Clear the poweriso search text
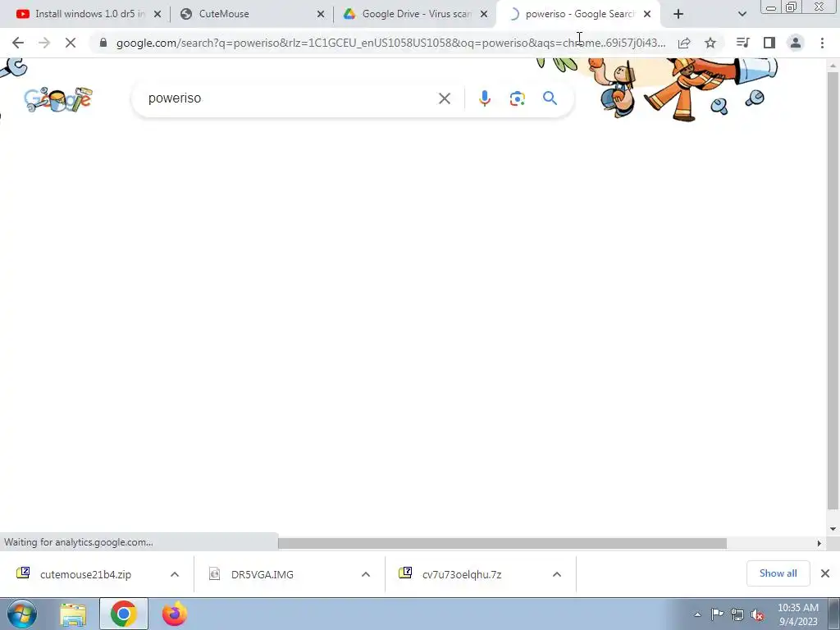Viewport: 840px width, 630px height. pos(444,98)
